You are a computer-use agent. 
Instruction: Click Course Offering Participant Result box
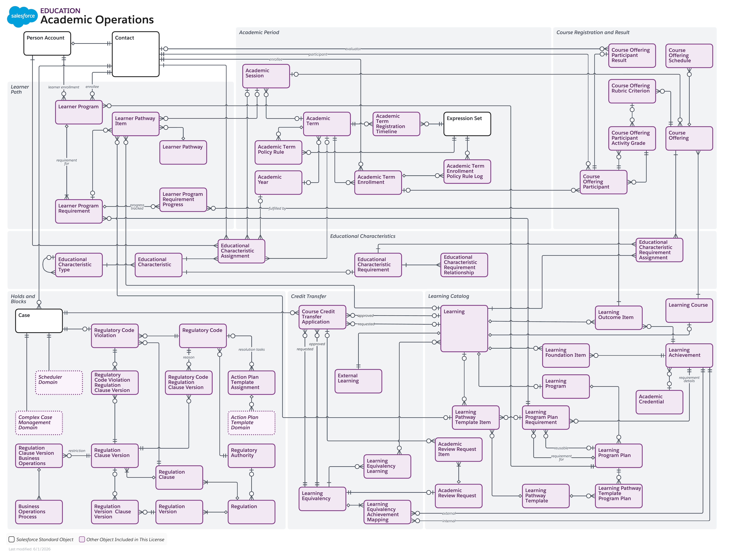[x=632, y=56]
